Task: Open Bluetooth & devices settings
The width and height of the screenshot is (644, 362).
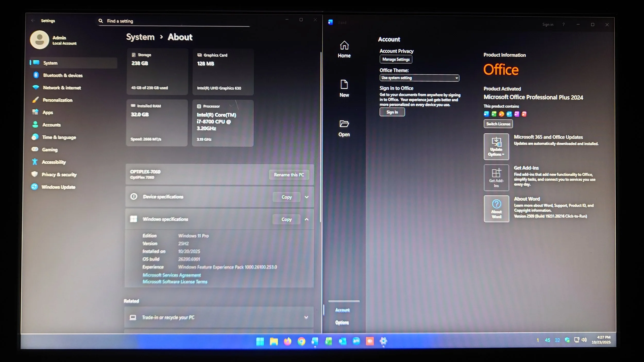Action: click(x=63, y=75)
